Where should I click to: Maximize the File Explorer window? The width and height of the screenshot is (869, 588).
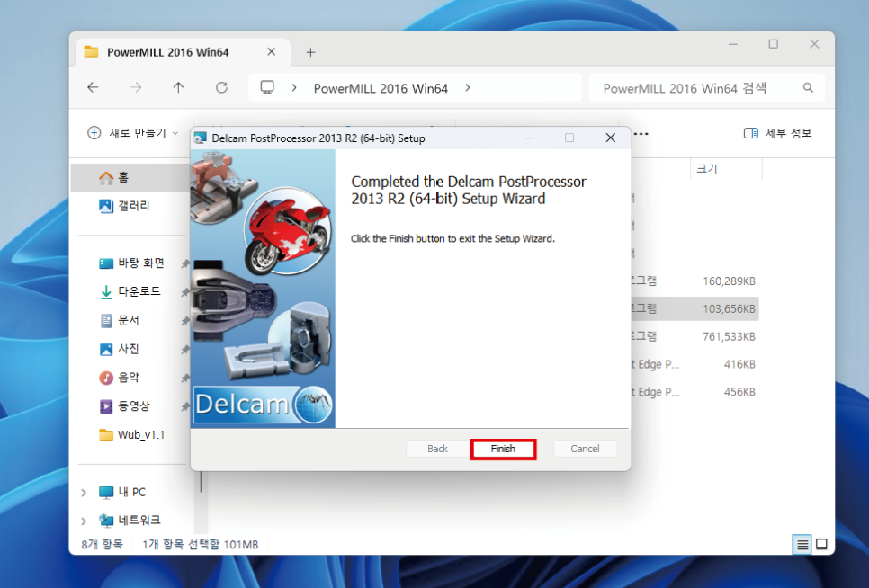pyautogui.click(x=774, y=44)
